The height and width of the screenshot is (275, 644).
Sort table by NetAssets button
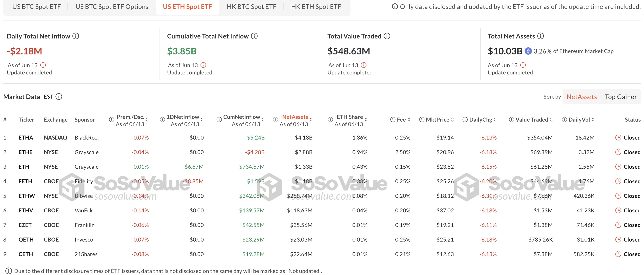[x=582, y=97]
